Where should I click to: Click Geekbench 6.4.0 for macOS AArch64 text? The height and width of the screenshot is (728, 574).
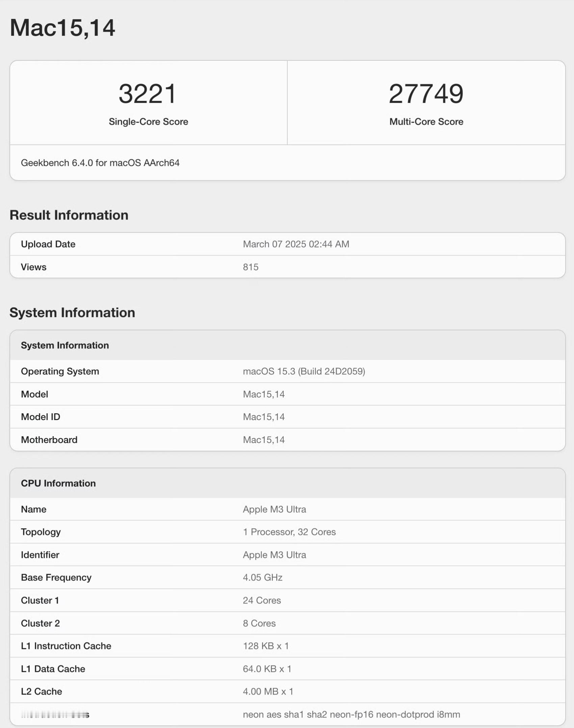[100, 163]
